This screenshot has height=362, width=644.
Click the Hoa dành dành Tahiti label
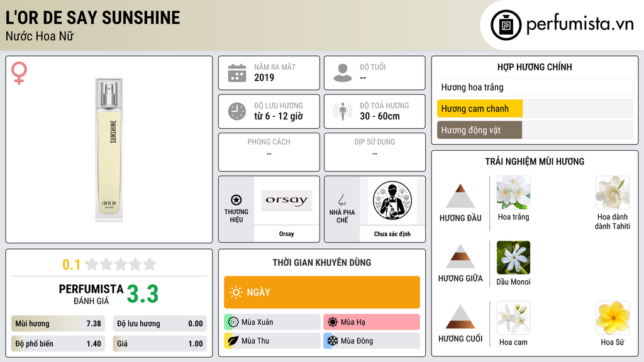pyautogui.click(x=613, y=221)
